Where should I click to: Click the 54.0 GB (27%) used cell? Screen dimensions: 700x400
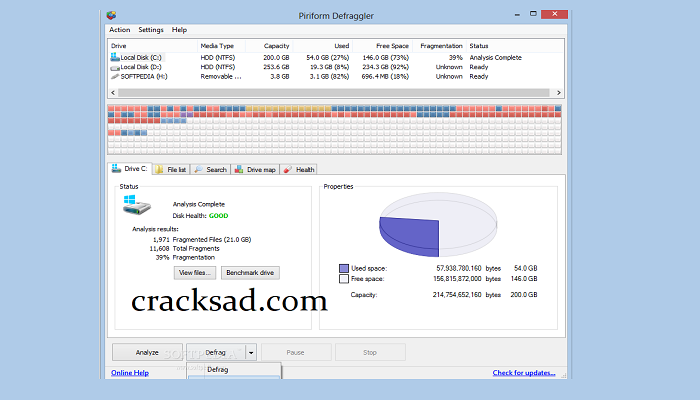328,58
